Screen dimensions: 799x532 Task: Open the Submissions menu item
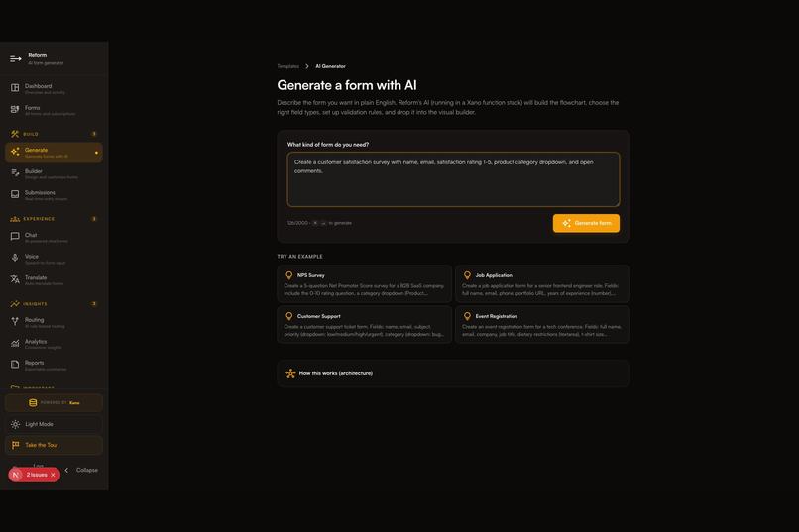[x=54, y=195]
